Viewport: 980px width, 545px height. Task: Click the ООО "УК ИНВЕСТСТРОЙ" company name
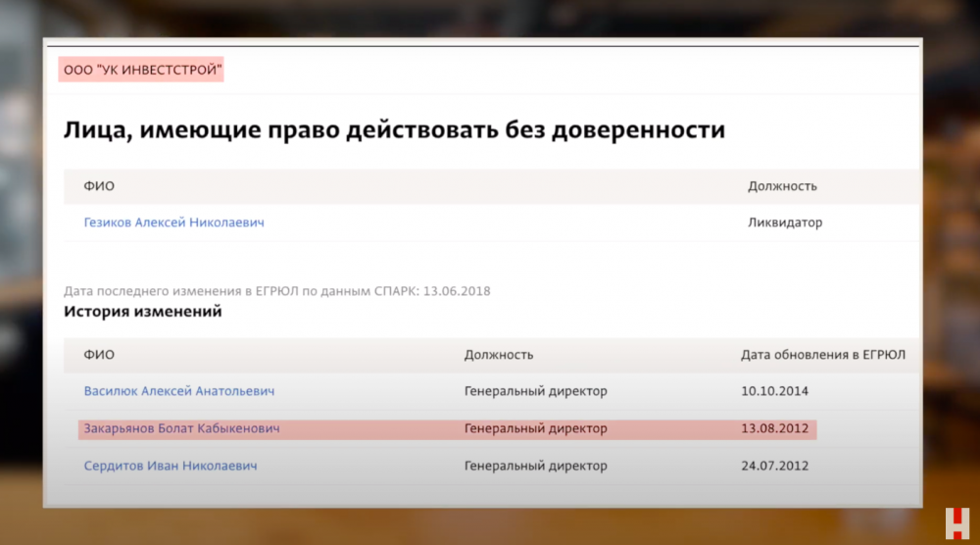point(140,71)
